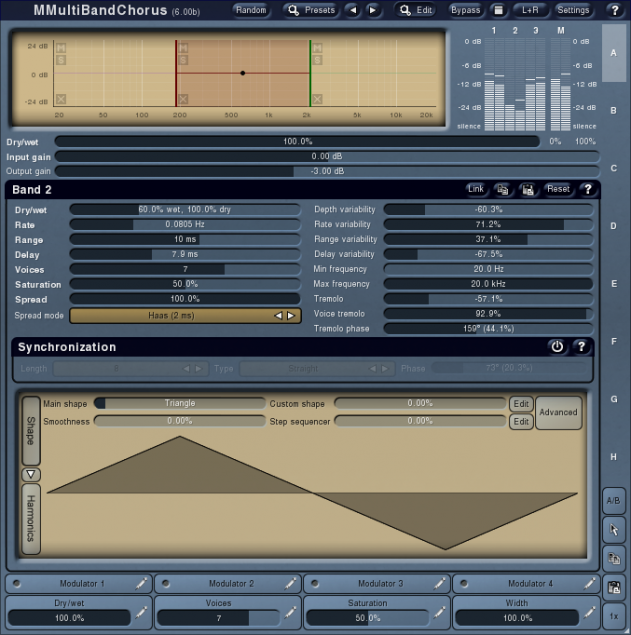Reset Band 2 with the Reset button
Image resolution: width=631 pixels, height=635 pixels.
pyautogui.click(x=558, y=189)
